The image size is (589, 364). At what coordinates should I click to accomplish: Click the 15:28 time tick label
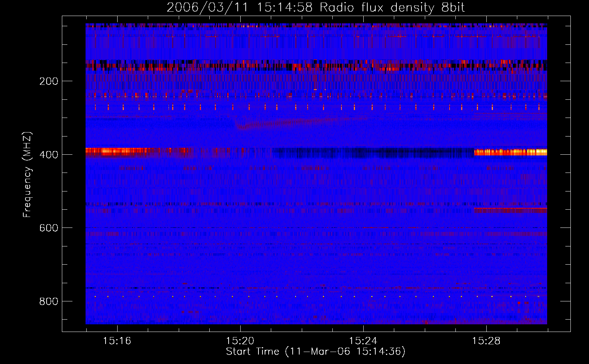[486, 341]
